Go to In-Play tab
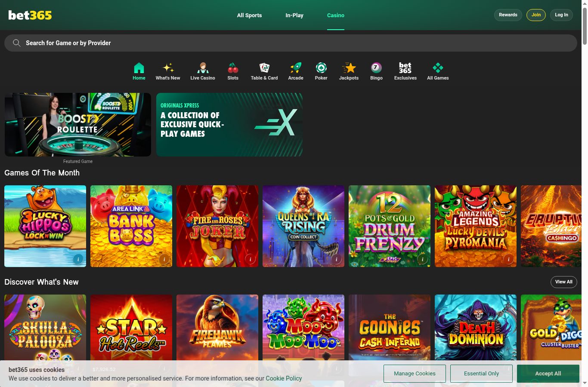This screenshot has height=387, width=588. (294, 15)
